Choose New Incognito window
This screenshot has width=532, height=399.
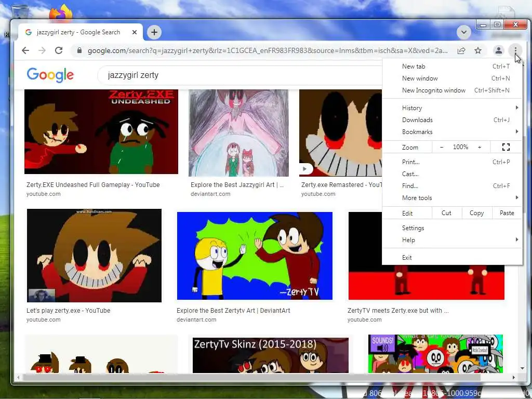pyautogui.click(x=452, y=90)
